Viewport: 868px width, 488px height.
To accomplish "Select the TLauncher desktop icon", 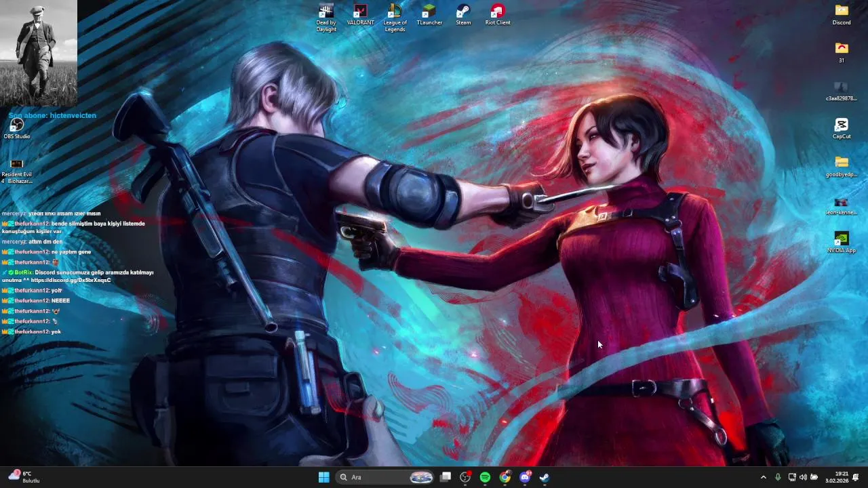I will point(429,15).
